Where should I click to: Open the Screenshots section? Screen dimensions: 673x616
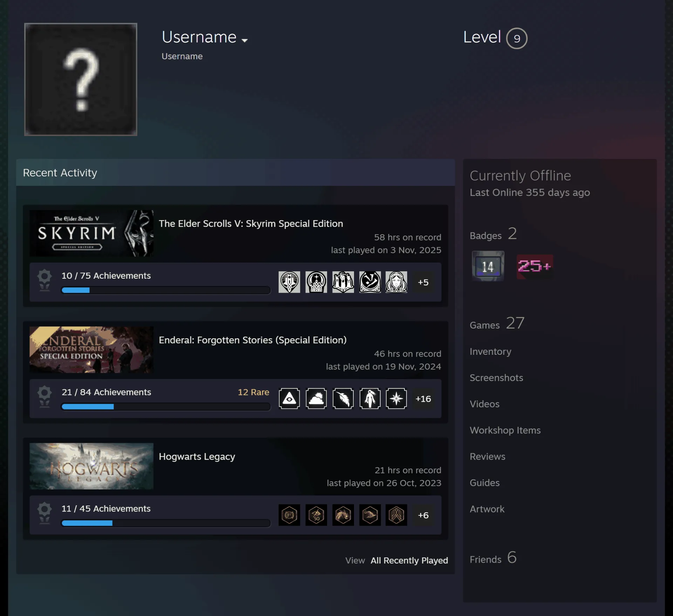click(x=496, y=378)
